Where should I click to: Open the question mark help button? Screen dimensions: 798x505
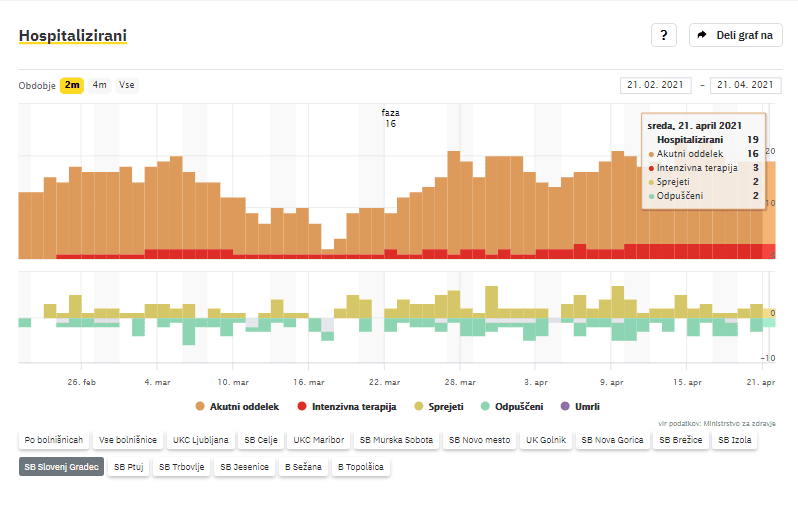click(x=664, y=35)
